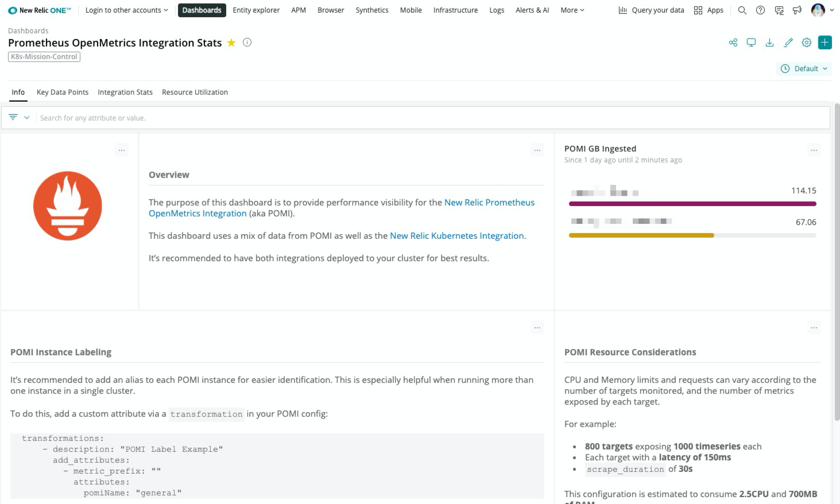
Task: Open the Default time picker dropdown
Action: click(804, 68)
